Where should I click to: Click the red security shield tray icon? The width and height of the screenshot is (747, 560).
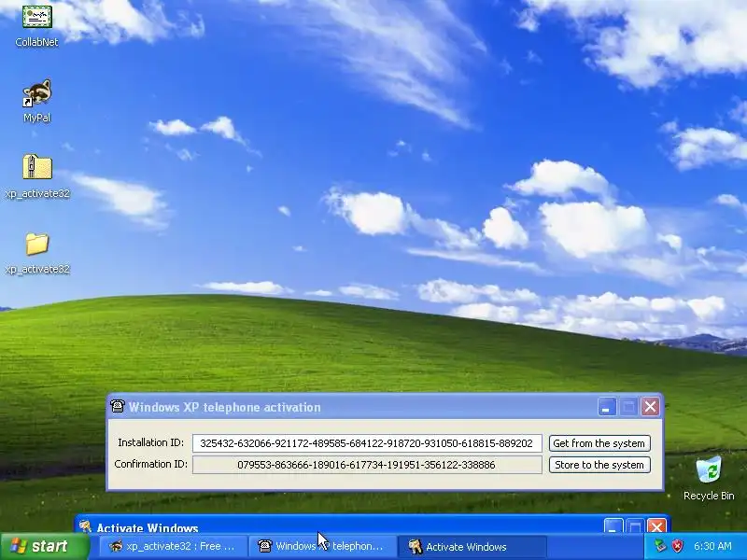point(678,546)
